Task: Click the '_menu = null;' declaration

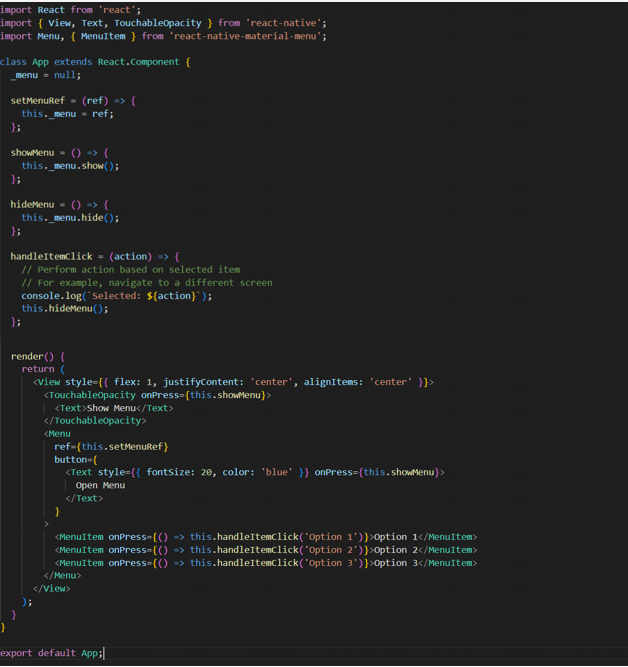Action: point(46,75)
